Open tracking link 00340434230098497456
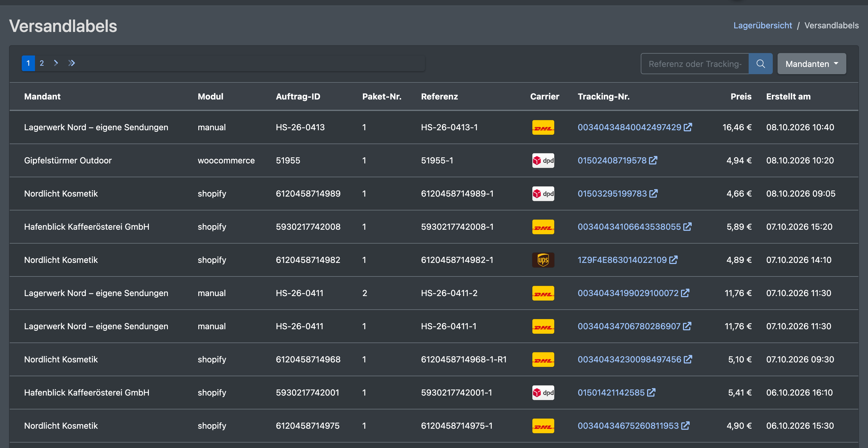The width and height of the screenshot is (868, 448). click(x=629, y=359)
